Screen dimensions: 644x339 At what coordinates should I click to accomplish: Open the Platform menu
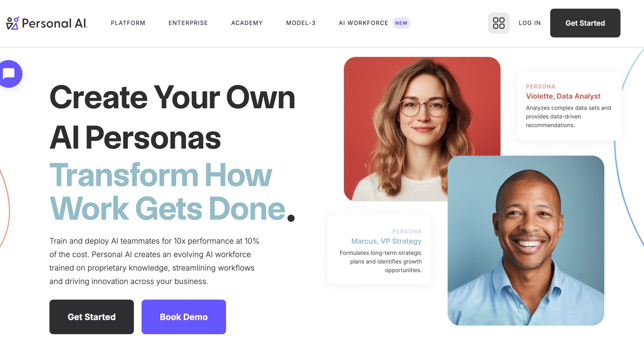pyautogui.click(x=128, y=23)
